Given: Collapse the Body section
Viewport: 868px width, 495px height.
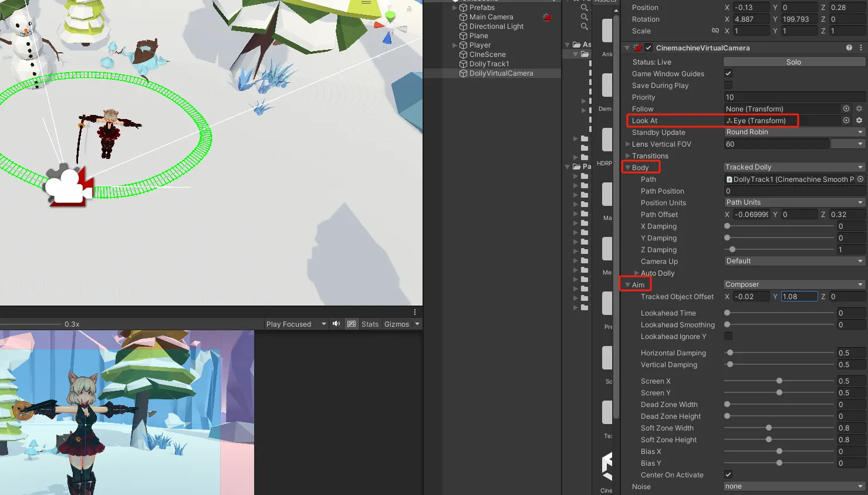Looking at the screenshot, I should 628,167.
